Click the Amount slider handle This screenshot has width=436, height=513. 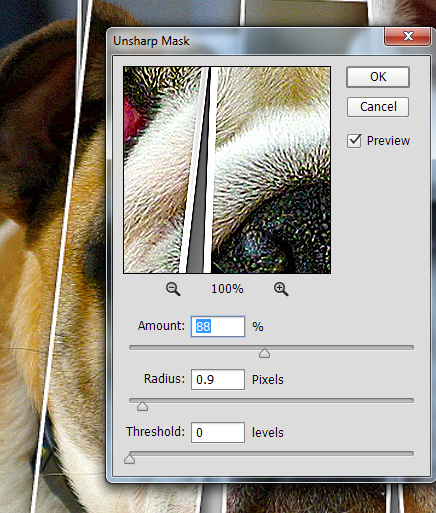pos(264,353)
